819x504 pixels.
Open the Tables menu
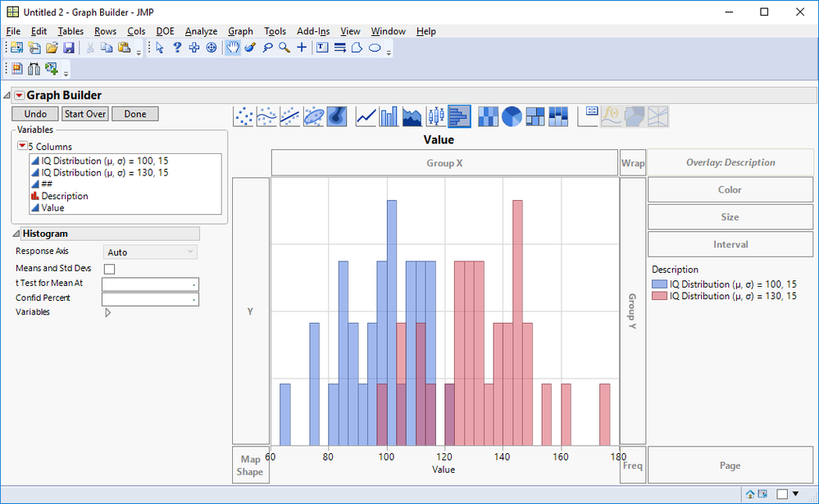[71, 31]
